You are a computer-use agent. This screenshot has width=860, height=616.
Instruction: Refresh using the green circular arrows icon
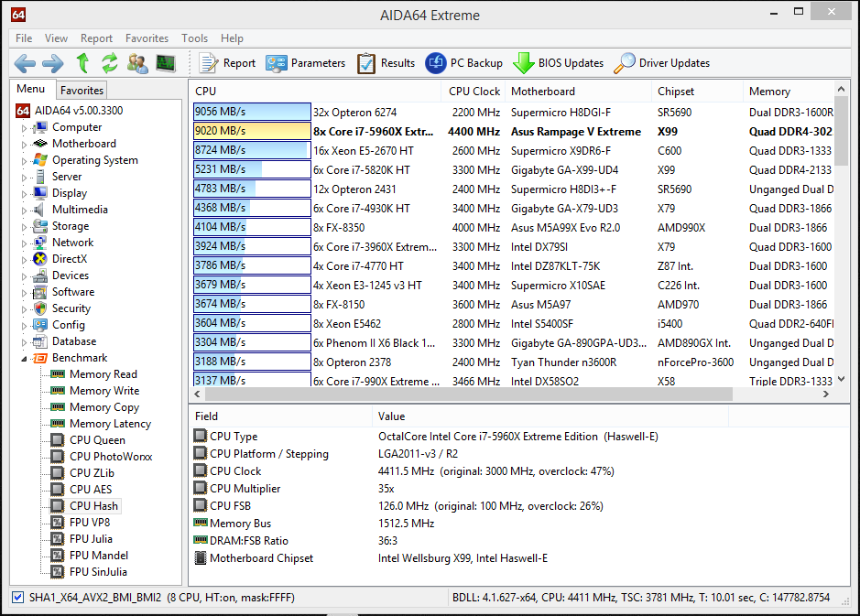(x=110, y=63)
